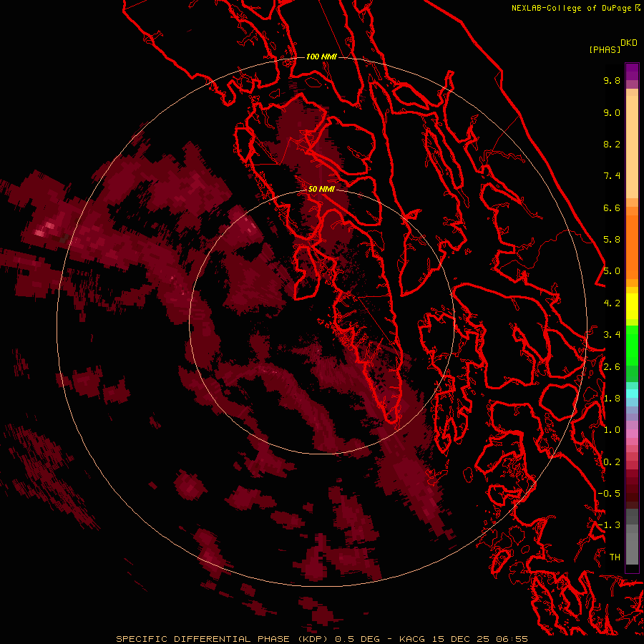
Task: Click the 50 NMI range ring label
Action: click(321, 189)
